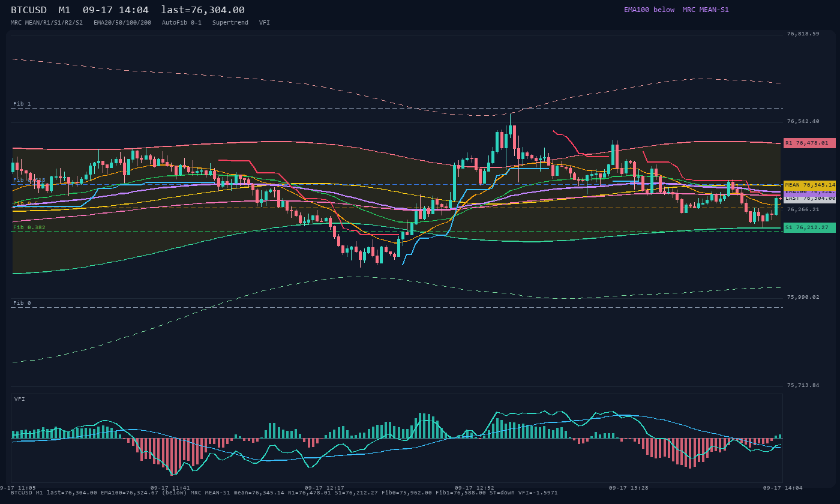Click the 'VFI' title inside the lower panel

(20, 400)
